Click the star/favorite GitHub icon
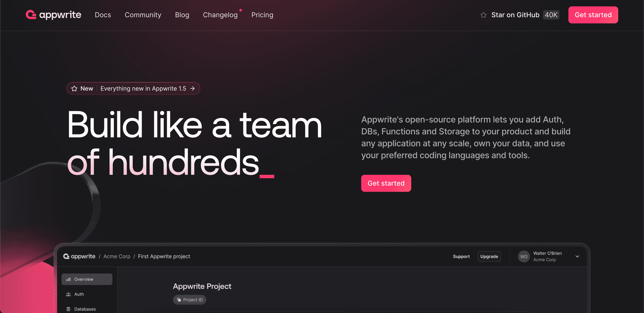Viewport: 644px width, 313px height. (483, 15)
